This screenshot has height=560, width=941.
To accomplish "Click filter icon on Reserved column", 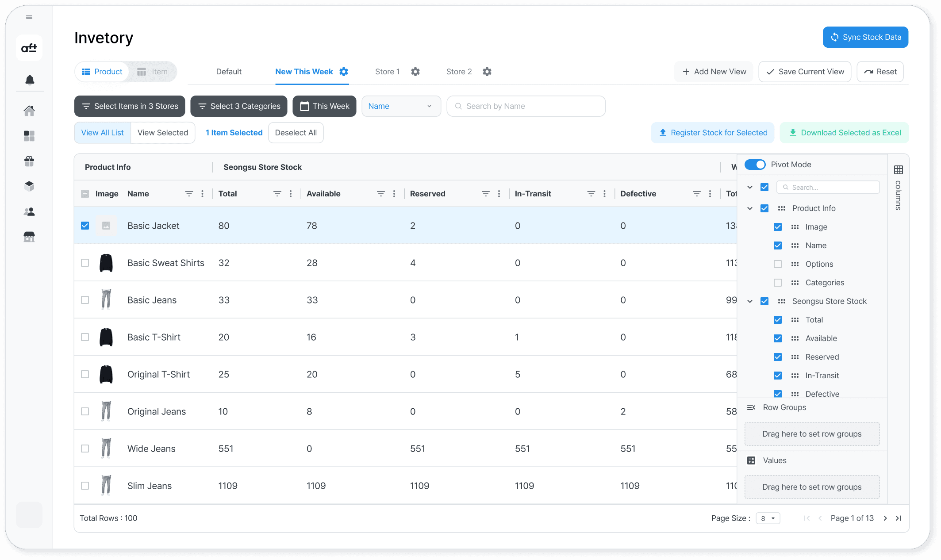I will pos(485,194).
